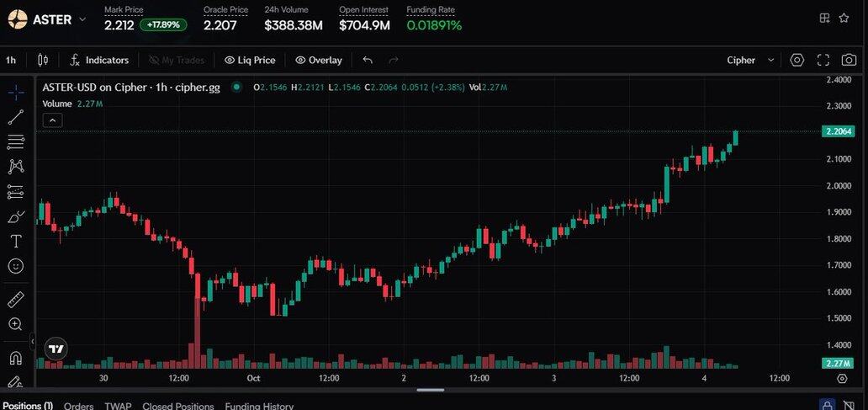Click the zoom in magnifier tool
Screen dimensions: 868x410
(x=15, y=324)
